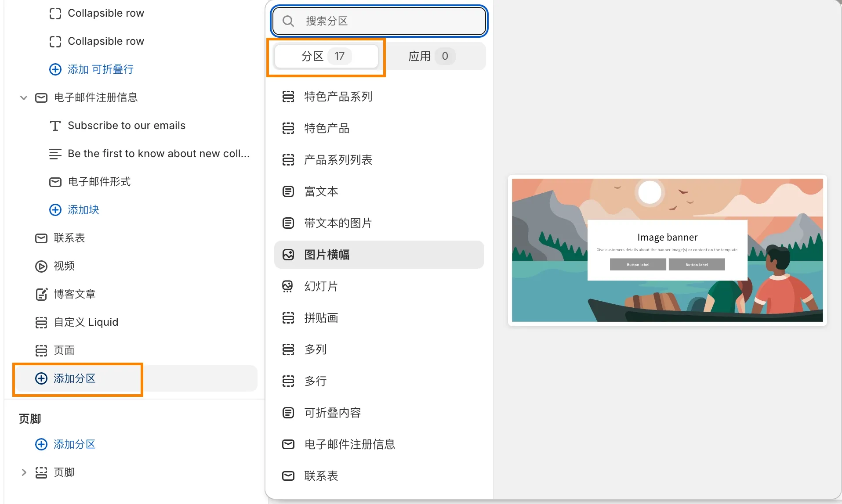The height and width of the screenshot is (504, 842).
Task: Click the magnifier icon in search box
Action: [x=288, y=21]
